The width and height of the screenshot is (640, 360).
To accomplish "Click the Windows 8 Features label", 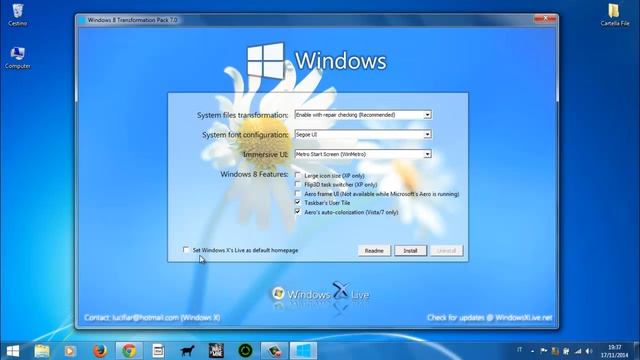I will pos(254,174).
